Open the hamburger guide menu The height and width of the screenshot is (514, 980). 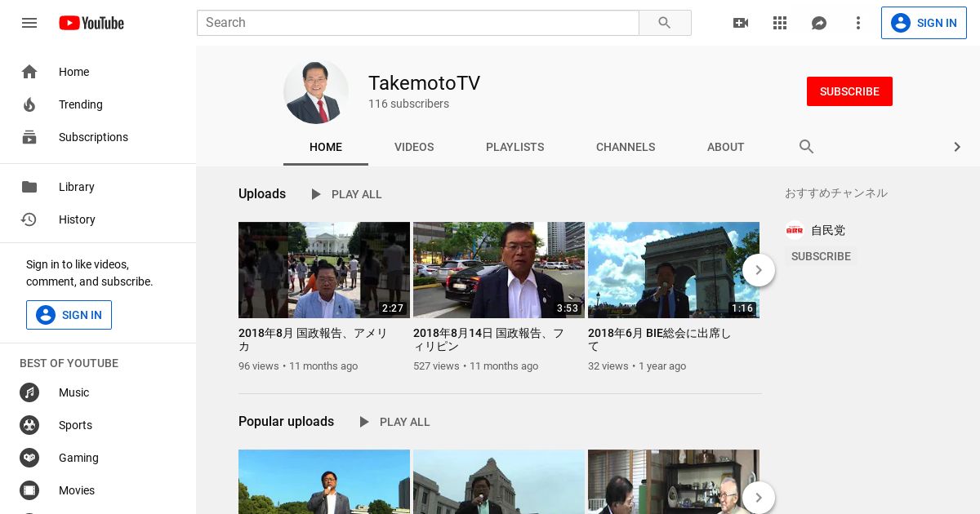point(29,23)
